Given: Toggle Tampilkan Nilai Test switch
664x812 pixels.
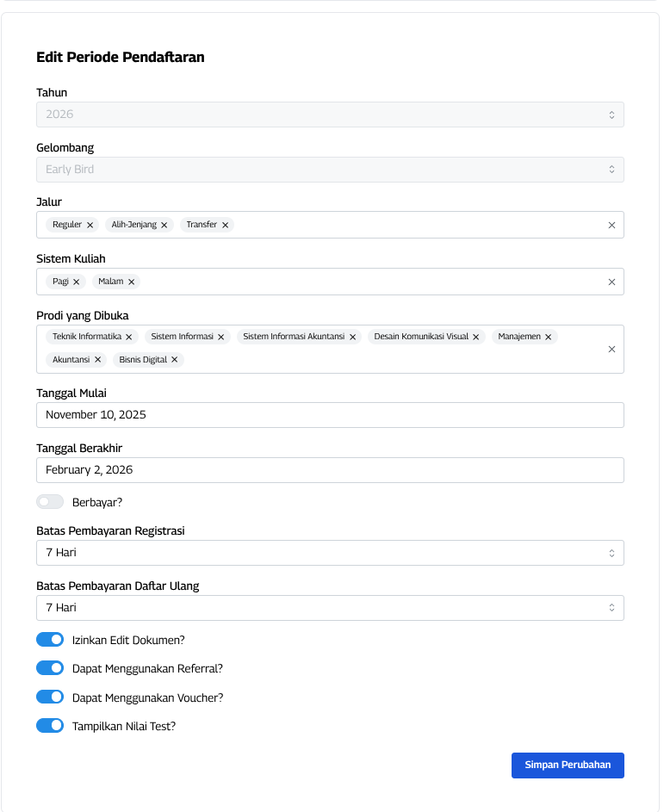Looking at the screenshot, I should coord(50,726).
